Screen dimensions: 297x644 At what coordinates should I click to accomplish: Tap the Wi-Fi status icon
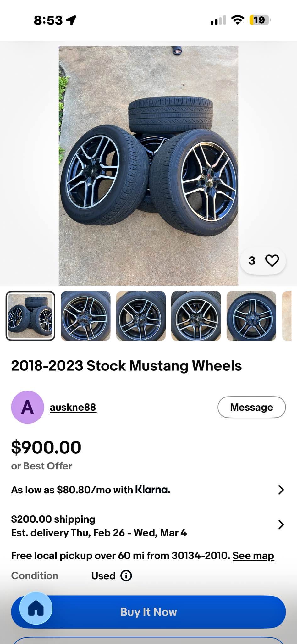tap(238, 20)
